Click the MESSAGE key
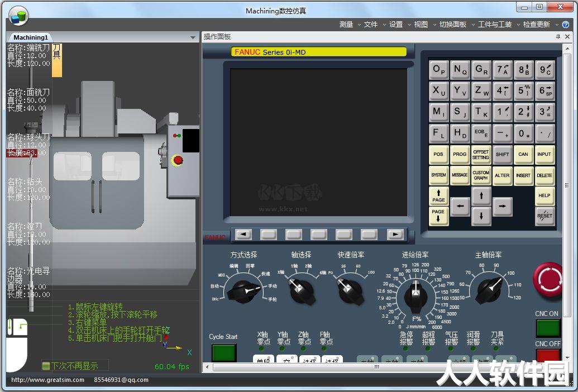Viewport: 578px width, 392px height. coord(460,175)
